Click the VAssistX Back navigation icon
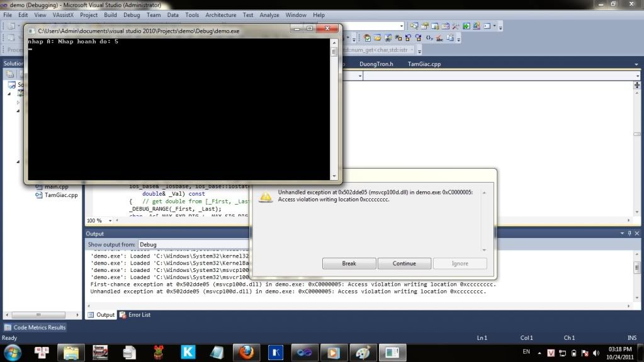The width and height of the screenshot is (644, 362). click(409, 38)
